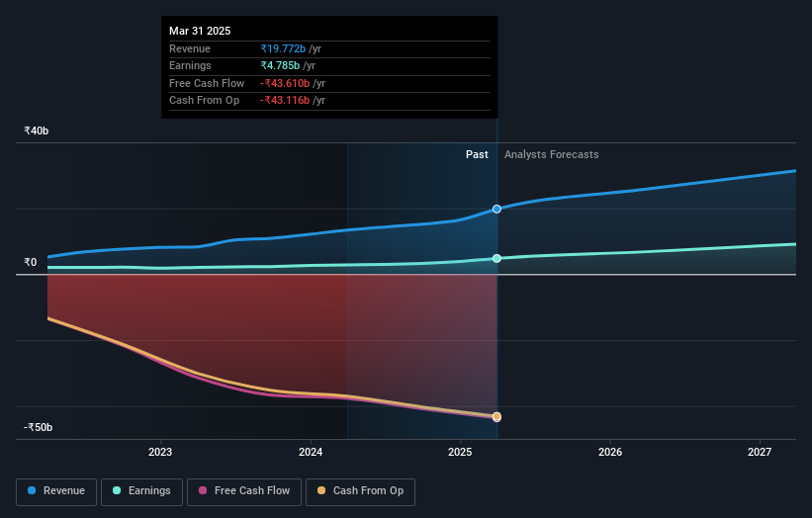The image size is (812, 518).
Task: Select the Cash From Op data point marker
Action: coord(496,416)
